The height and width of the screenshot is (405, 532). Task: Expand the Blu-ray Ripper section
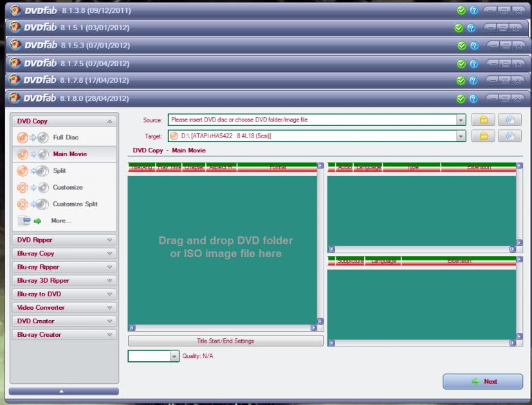[64, 267]
